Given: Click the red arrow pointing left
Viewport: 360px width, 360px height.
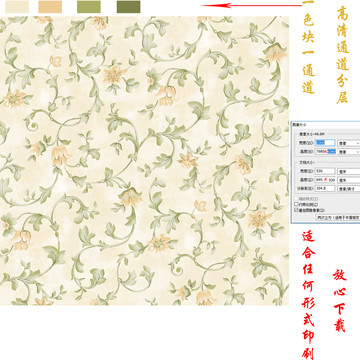Looking at the screenshot, I should click(252, 5).
